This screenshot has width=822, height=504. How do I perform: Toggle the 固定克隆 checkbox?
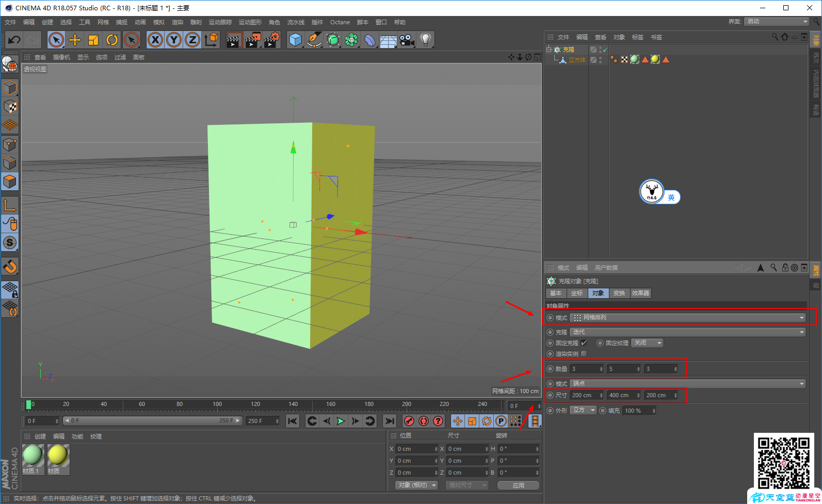[x=584, y=343]
